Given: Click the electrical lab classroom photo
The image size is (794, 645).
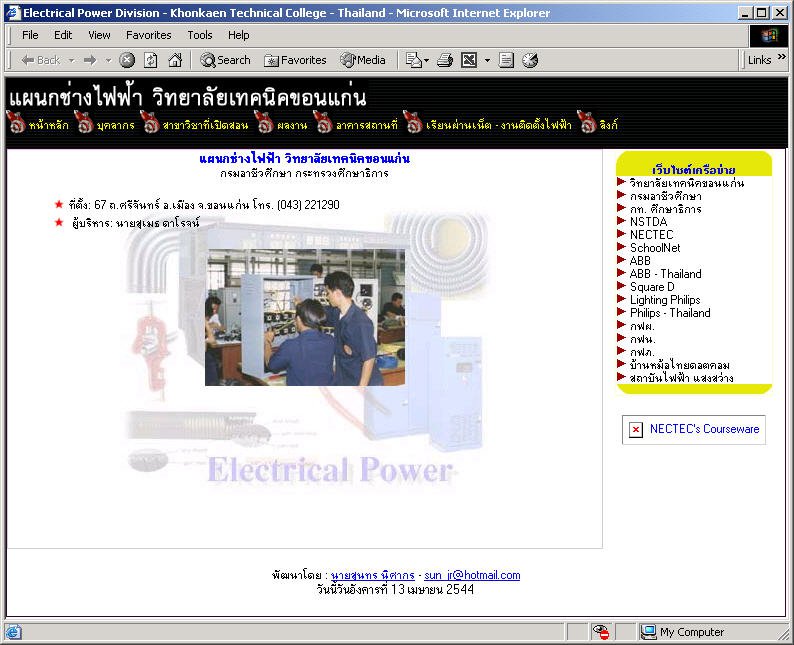Looking at the screenshot, I should pyautogui.click(x=305, y=318).
